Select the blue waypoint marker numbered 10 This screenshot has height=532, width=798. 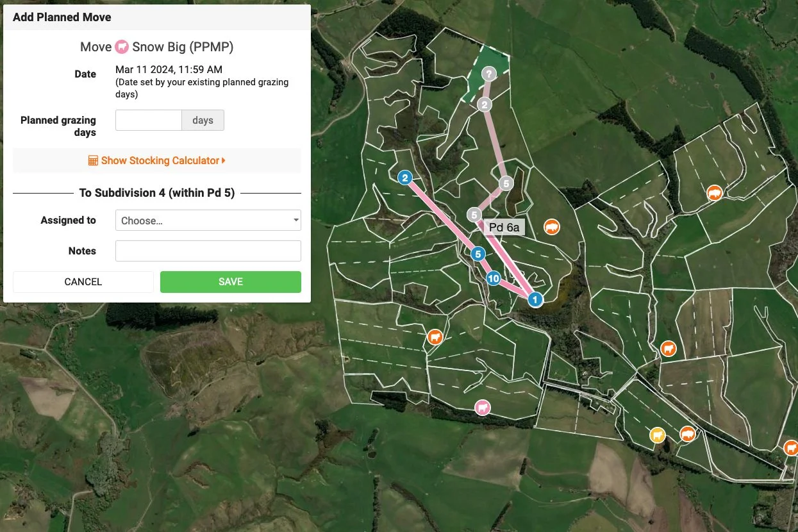[493, 279]
